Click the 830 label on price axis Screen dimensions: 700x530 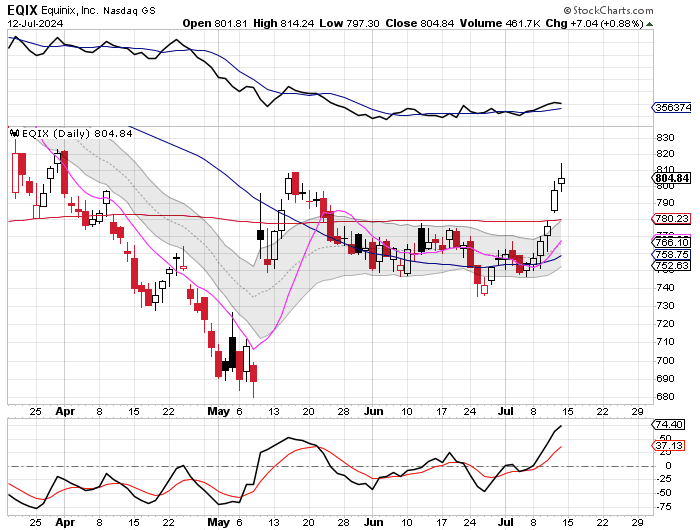click(665, 138)
